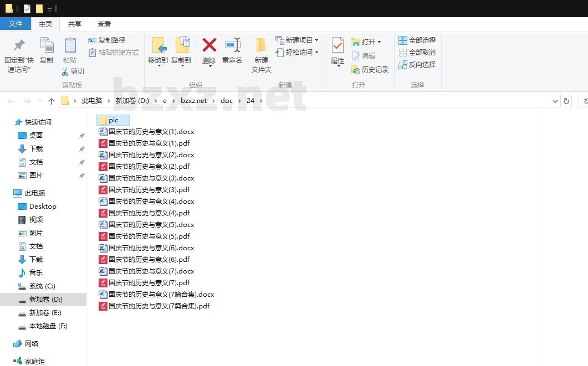Select System (C:) drive in sidebar
The image size is (588, 366).
coord(42,286)
